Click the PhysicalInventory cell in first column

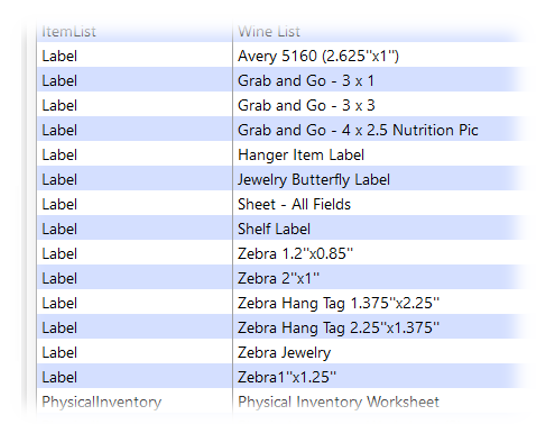pos(102,402)
